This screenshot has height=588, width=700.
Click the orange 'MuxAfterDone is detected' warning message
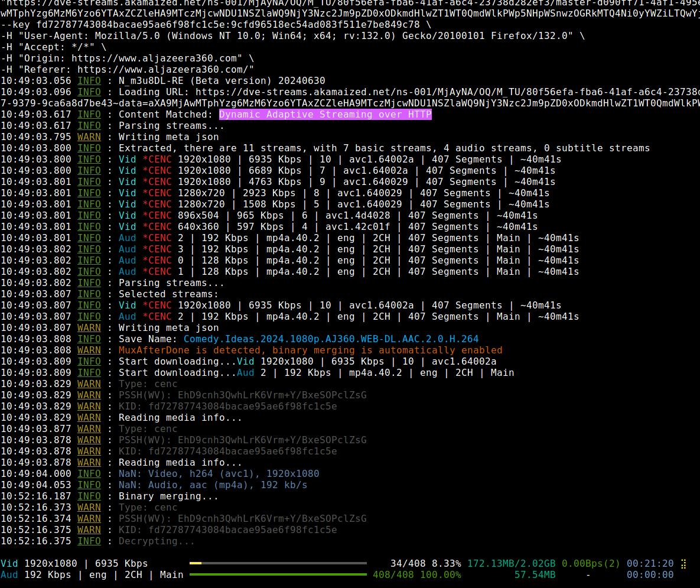tap(310, 350)
